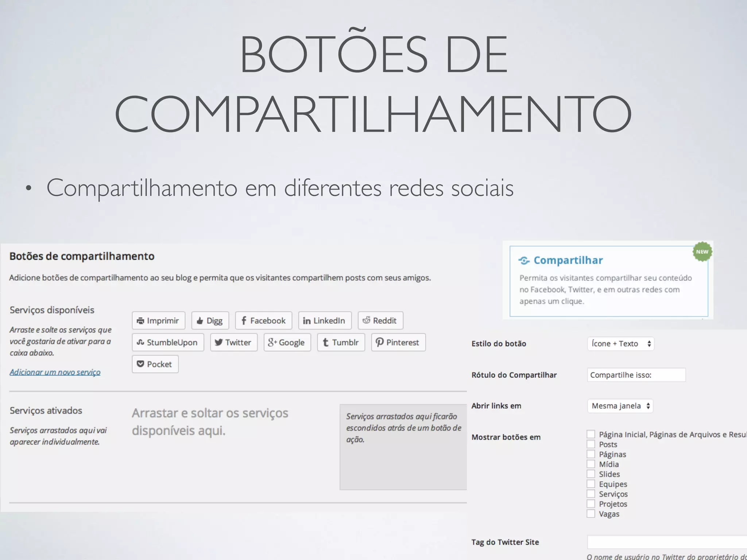The height and width of the screenshot is (560, 747).
Task: Click the Serviços ativados heading
Action: click(x=46, y=411)
